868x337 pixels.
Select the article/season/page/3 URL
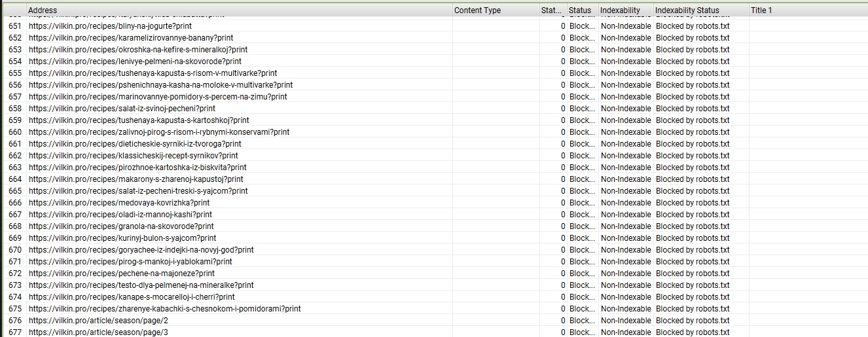[x=98, y=332]
